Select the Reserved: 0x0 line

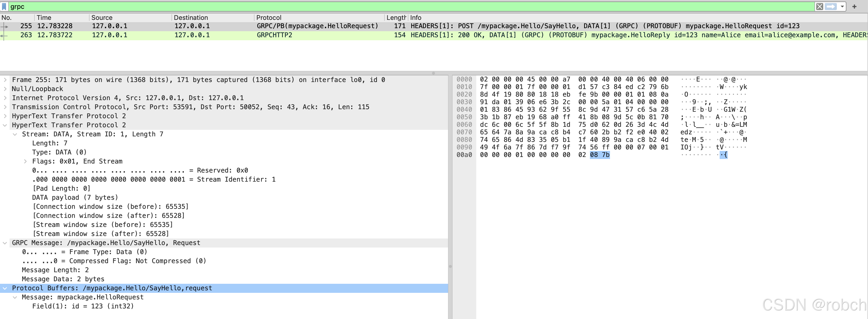tap(140, 171)
